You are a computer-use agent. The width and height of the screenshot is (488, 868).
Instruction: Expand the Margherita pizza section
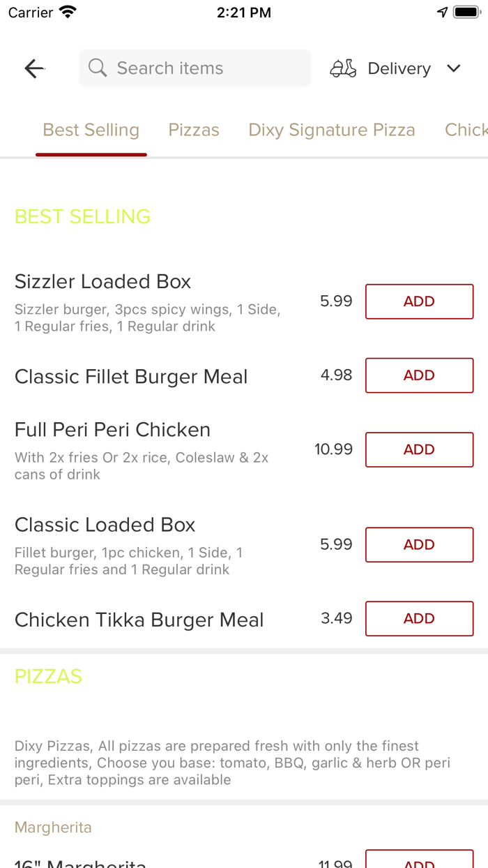click(53, 827)
